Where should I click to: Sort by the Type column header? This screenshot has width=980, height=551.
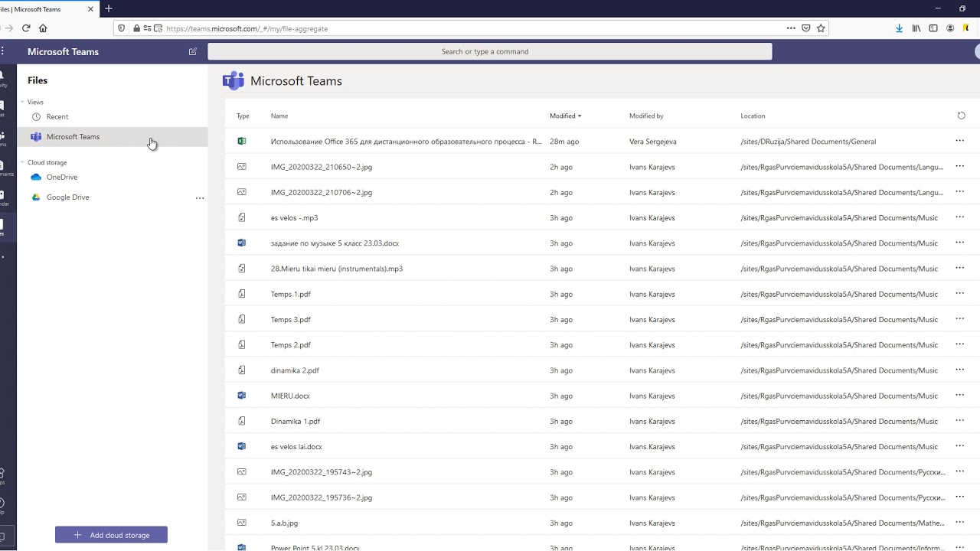click(x=243, y=116)
